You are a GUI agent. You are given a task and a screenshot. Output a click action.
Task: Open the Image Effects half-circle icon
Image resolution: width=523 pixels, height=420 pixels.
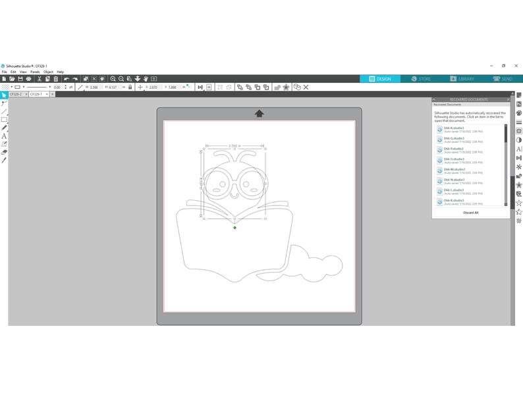tap(519, 140)
